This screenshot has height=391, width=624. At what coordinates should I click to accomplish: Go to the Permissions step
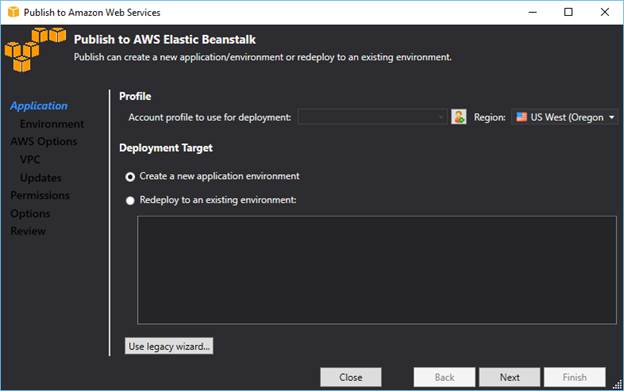[x=40, y=195]
